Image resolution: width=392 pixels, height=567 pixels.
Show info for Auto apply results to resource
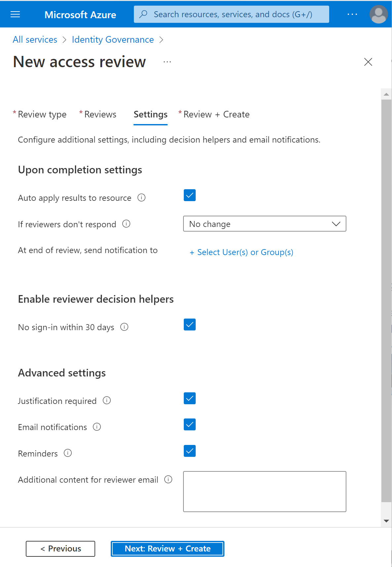click(141, 197)
